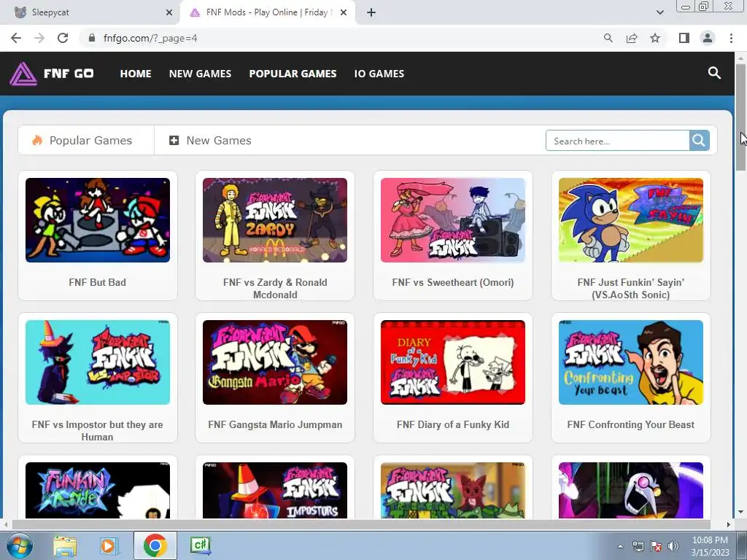The height and width of the screenshot is (560, 747).
Task: Click the share page icon
Action: (632, 38)
